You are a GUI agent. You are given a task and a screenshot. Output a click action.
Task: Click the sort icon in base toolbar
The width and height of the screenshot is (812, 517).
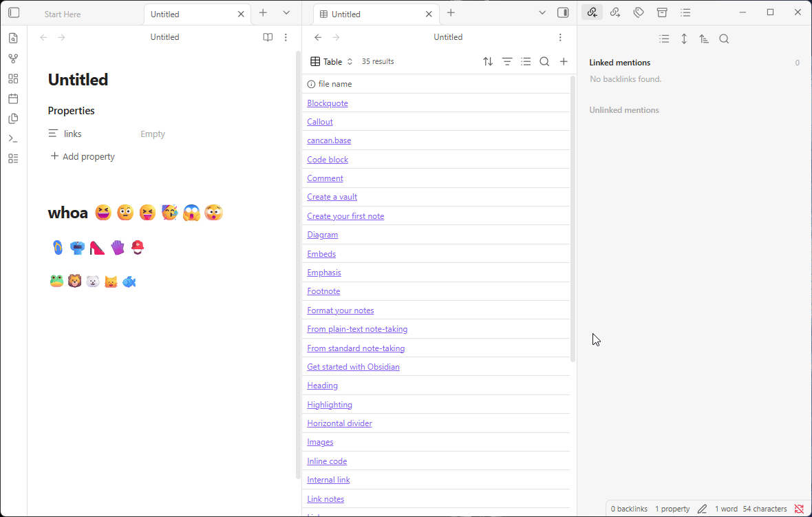(x=488, y=61)
